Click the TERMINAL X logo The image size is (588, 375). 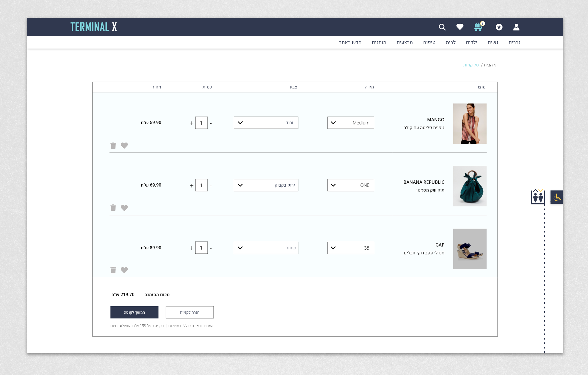[x=94, y=27]
